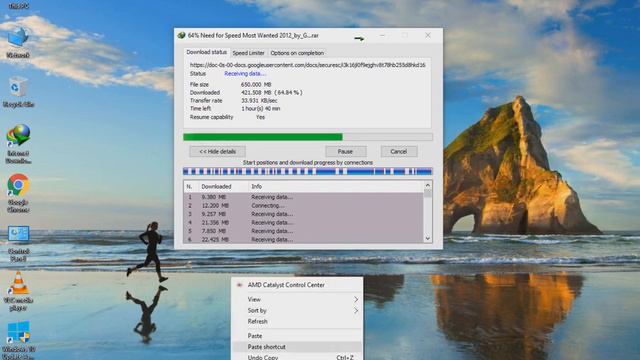Open the Options on completion tab
The width and height of the screenshot is (640, 360).
(297, 53)
